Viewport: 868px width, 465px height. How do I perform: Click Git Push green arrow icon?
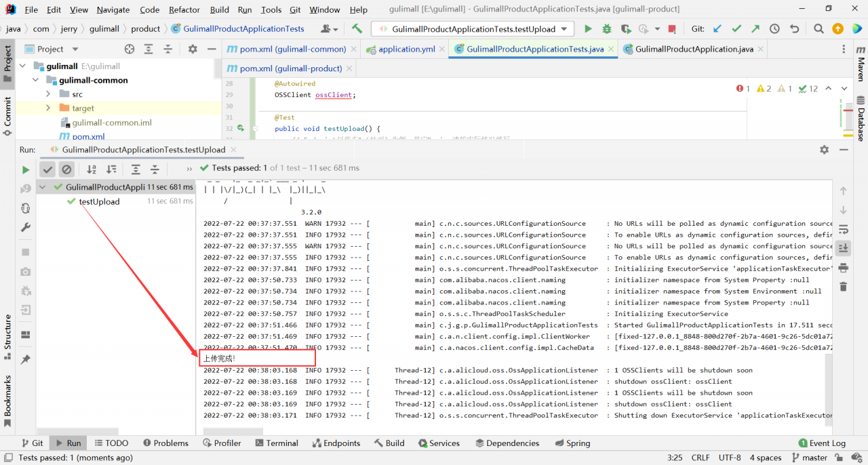pos(755,29)
